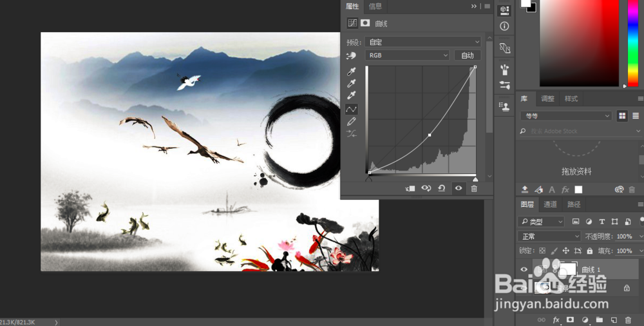Screen dimensions: 644x326
Task: Switch to the 属性 tab
Action: 352,6
